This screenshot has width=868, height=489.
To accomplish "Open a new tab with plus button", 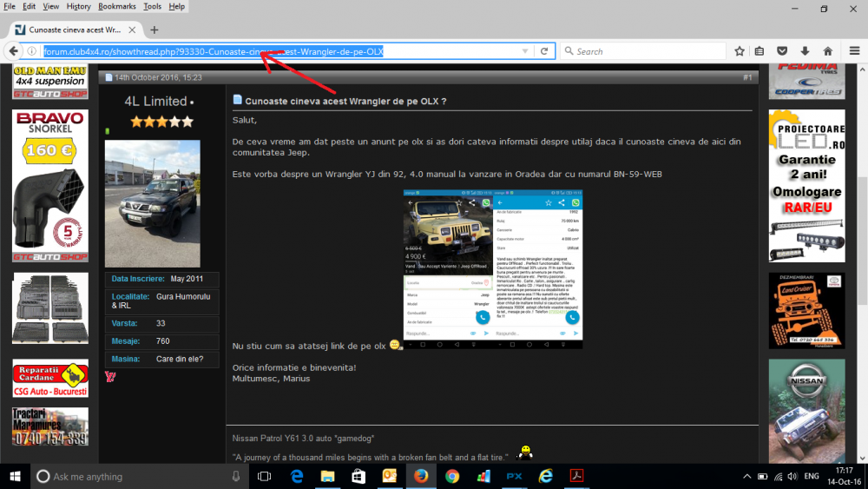I will (155, 30).
